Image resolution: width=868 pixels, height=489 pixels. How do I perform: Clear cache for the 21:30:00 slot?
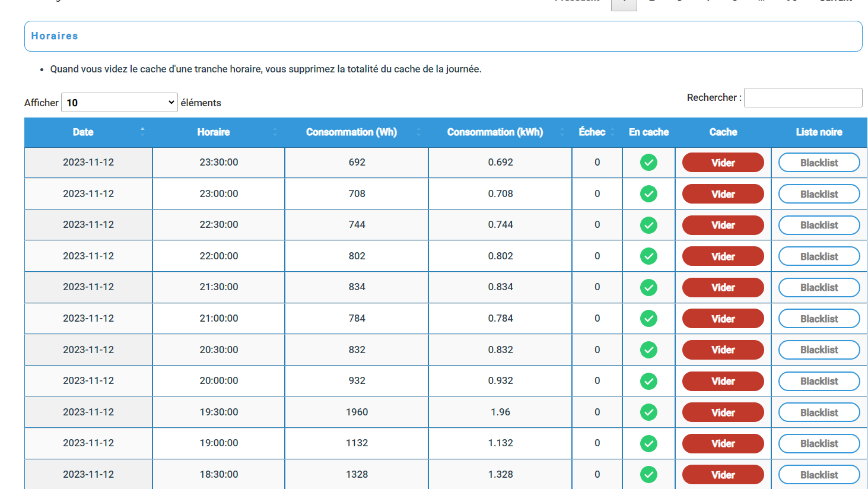point(723,288)
